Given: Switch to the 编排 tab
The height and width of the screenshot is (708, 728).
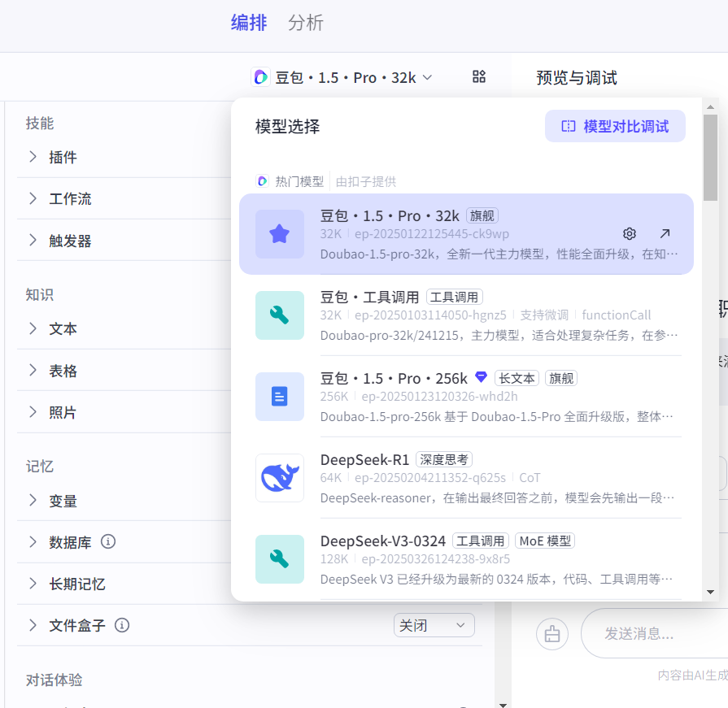Looking at the screenshot, I should (x=249, y=23).
